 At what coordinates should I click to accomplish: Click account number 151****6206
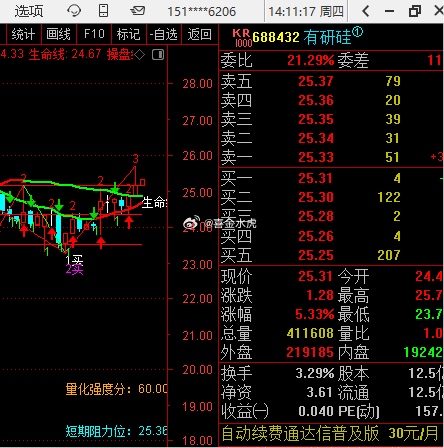point(201,12)
